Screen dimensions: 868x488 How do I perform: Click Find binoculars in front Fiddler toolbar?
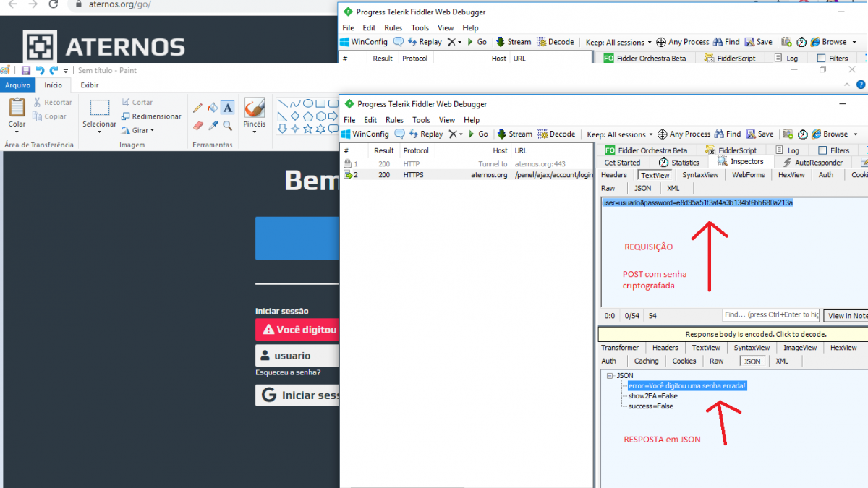[727, 134]
